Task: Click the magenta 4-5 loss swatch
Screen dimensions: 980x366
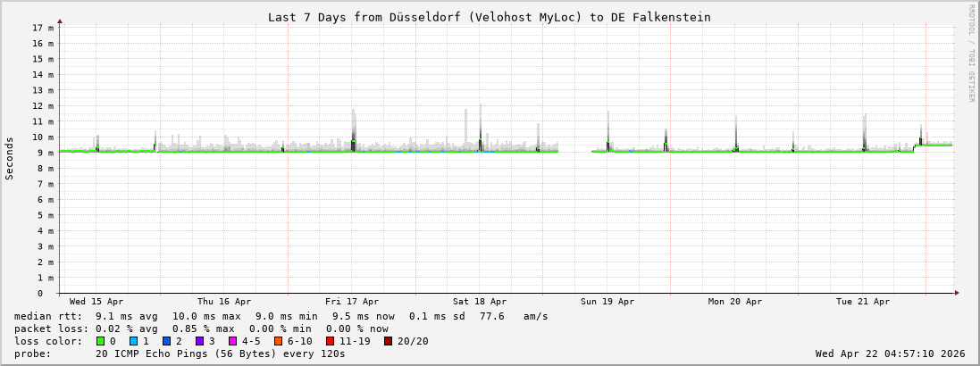Action: [x=232, y=341]
